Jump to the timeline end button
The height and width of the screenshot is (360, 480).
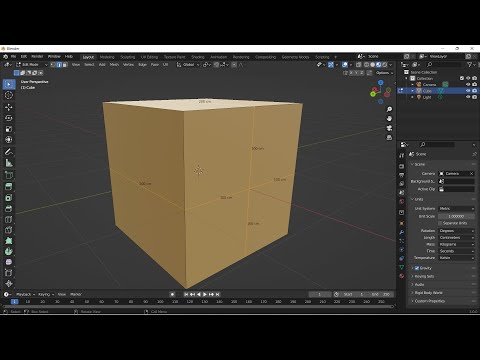(x=218, y=294)
